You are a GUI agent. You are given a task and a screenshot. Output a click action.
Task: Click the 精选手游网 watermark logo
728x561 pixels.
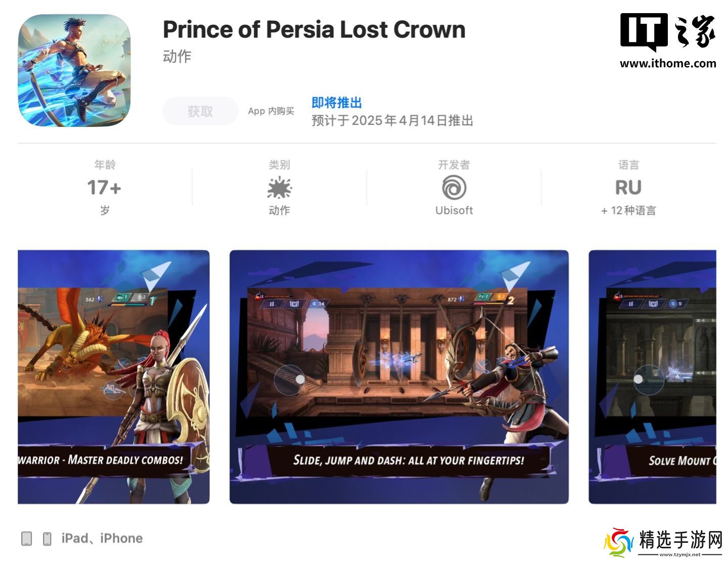(x=664, y=542)
